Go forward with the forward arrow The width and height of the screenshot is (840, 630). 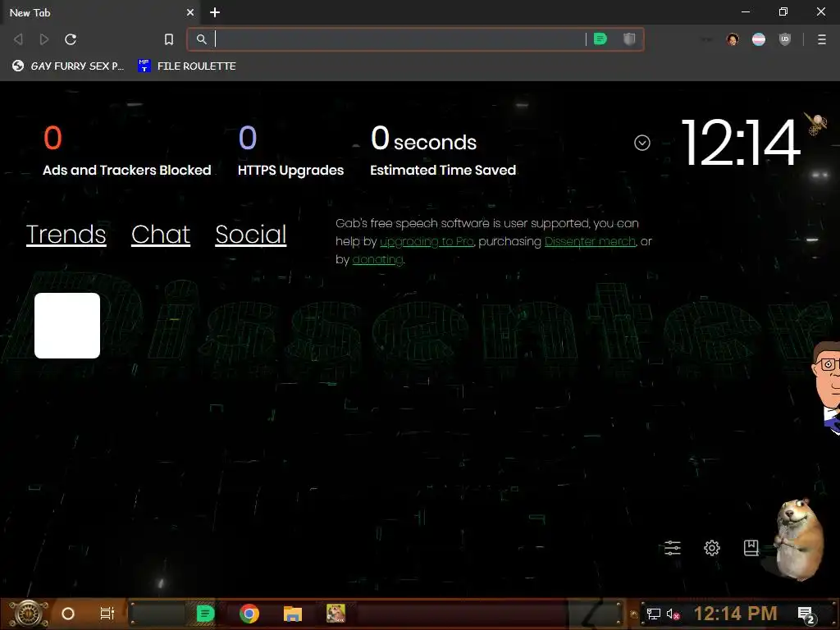44,39
